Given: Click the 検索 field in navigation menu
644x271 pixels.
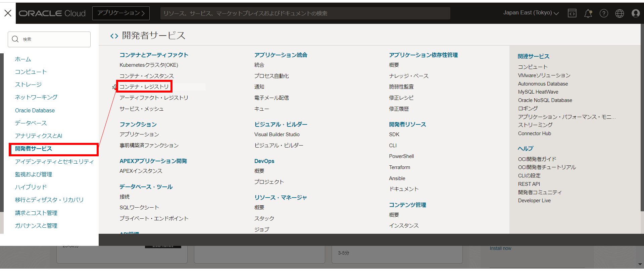Looking at the screenshot, I should 49,39.
